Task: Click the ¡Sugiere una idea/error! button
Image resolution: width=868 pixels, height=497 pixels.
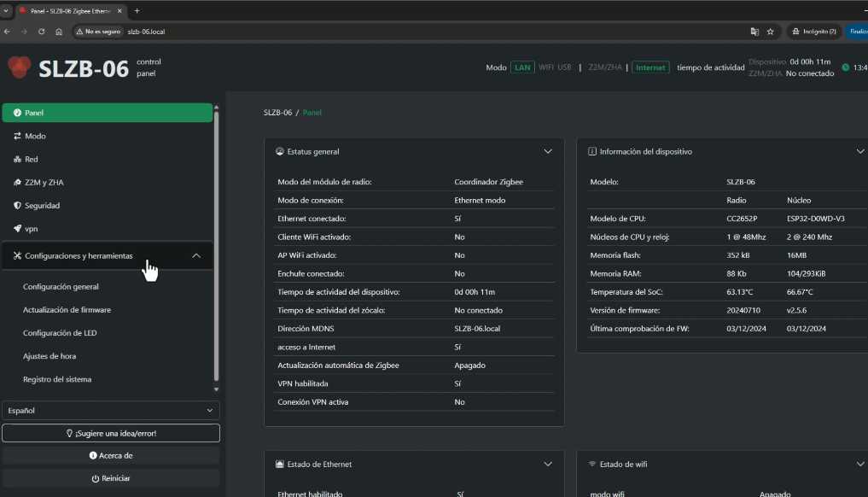Action: 110,433
